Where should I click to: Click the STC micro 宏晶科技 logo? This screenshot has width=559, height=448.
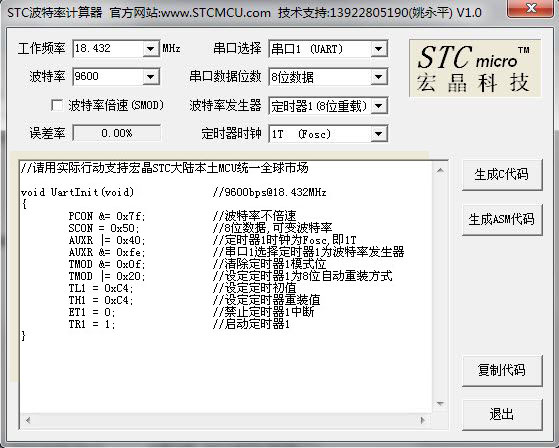(475, 68)
